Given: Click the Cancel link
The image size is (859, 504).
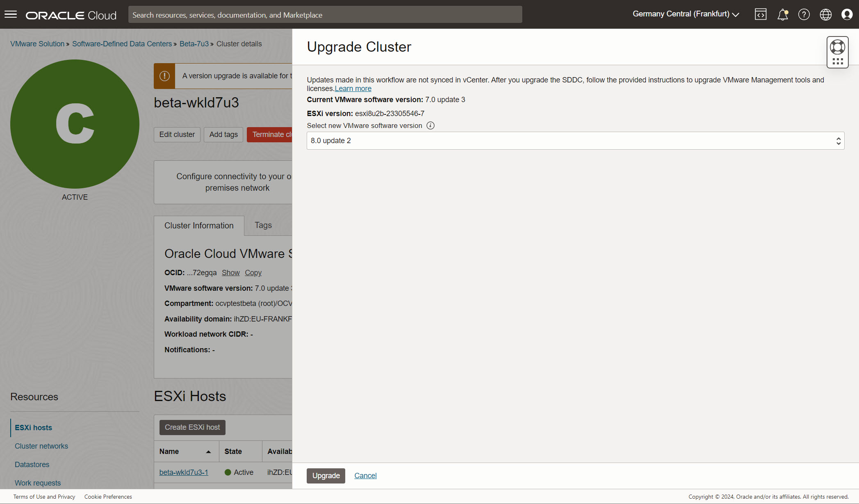Looking at the screenshot, I should point(365,476).
